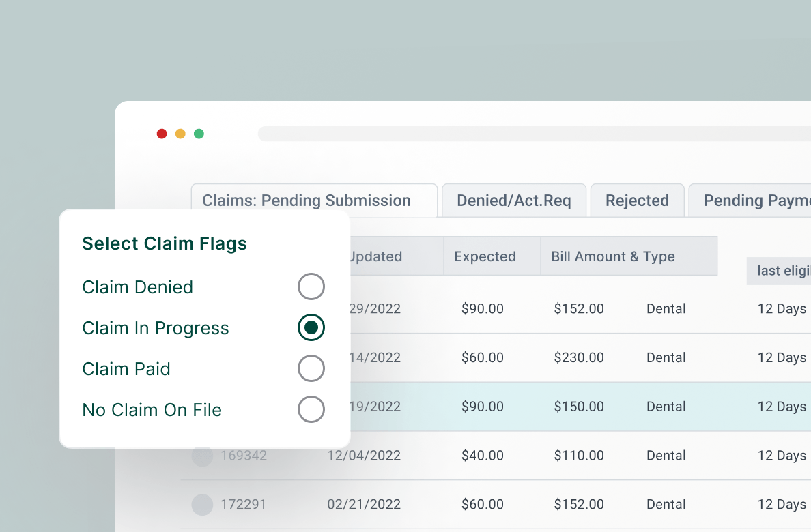Click the date 02/21/2022
Viewport: 811px width, 532px height.
coord(364,504)
